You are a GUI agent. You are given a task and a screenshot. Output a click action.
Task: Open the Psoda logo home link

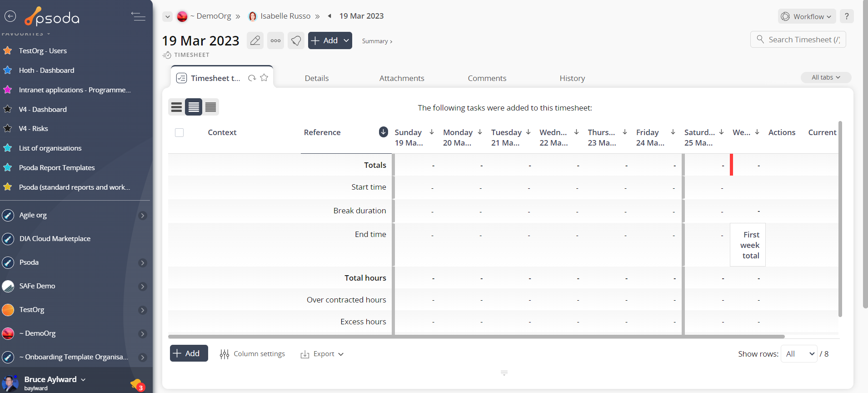pyautogui.click(x=52, y=16)
